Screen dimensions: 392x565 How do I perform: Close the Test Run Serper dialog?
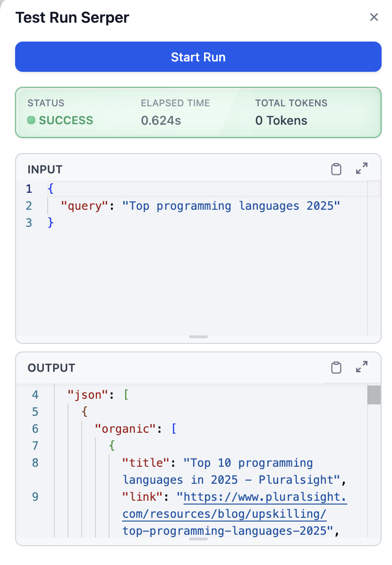pos(374,17)
